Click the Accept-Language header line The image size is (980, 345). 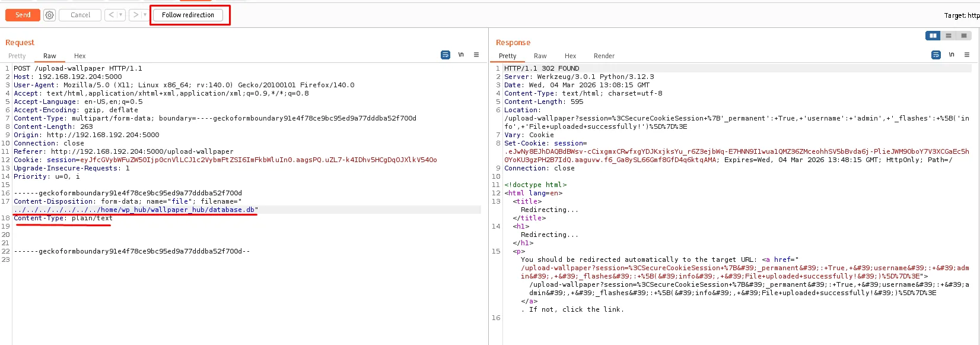(78, 102)
